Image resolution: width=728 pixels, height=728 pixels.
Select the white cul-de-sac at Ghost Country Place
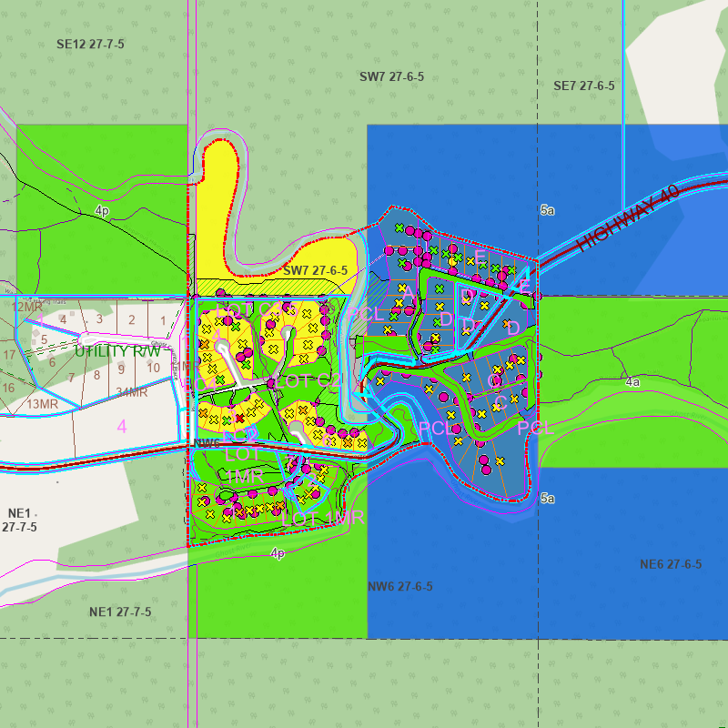pyautogui.click(x=88, y=339)
